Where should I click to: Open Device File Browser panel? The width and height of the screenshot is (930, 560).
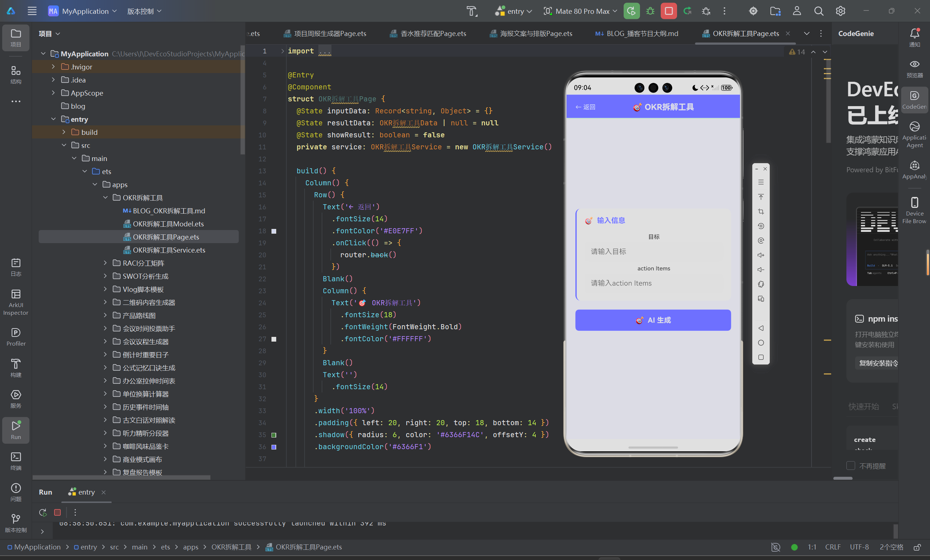click(x=914, y=210)
